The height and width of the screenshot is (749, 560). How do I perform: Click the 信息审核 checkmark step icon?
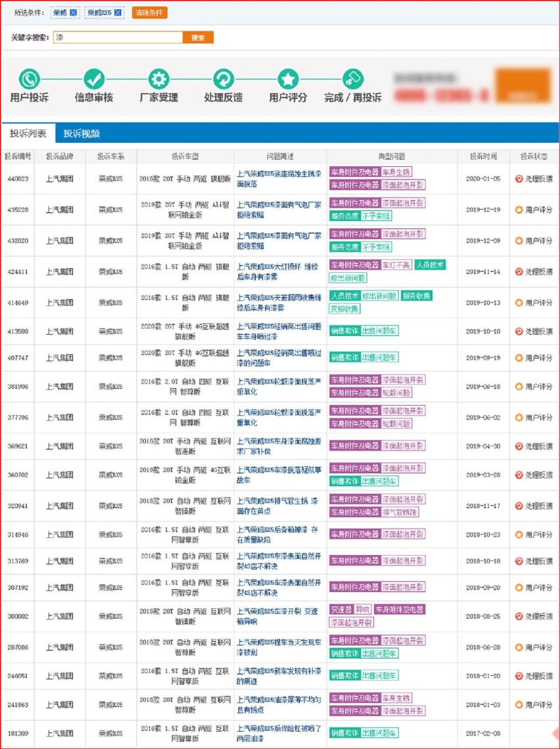[x=94, y=80]
